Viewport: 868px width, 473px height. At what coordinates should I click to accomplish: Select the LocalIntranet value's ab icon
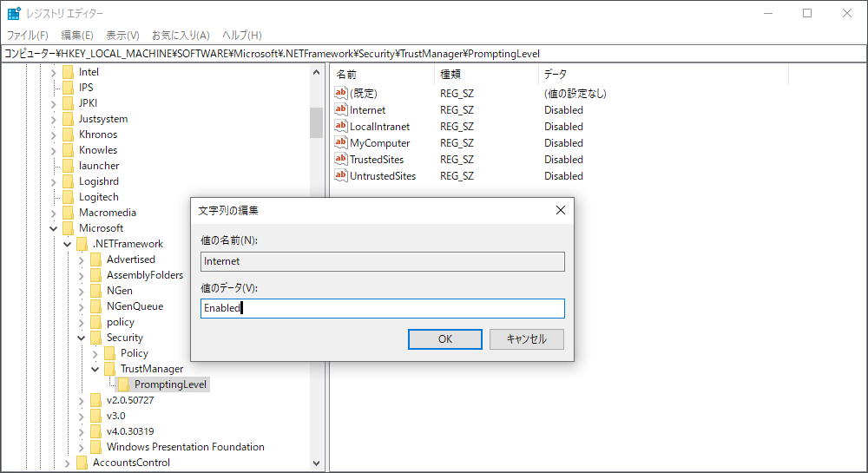point(341,126)
